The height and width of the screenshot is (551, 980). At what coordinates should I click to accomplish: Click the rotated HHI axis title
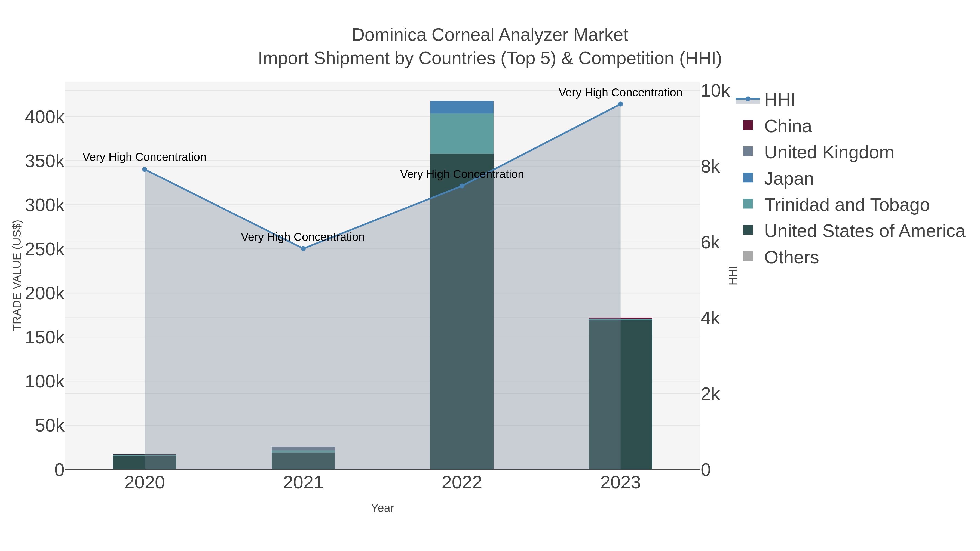[732, 275]
